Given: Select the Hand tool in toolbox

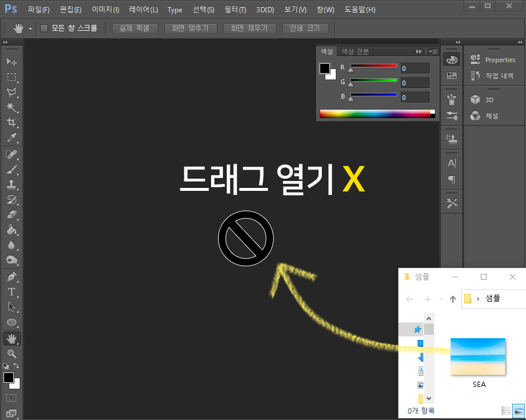Looking at the screenshot, I should (x=12, y=339).
